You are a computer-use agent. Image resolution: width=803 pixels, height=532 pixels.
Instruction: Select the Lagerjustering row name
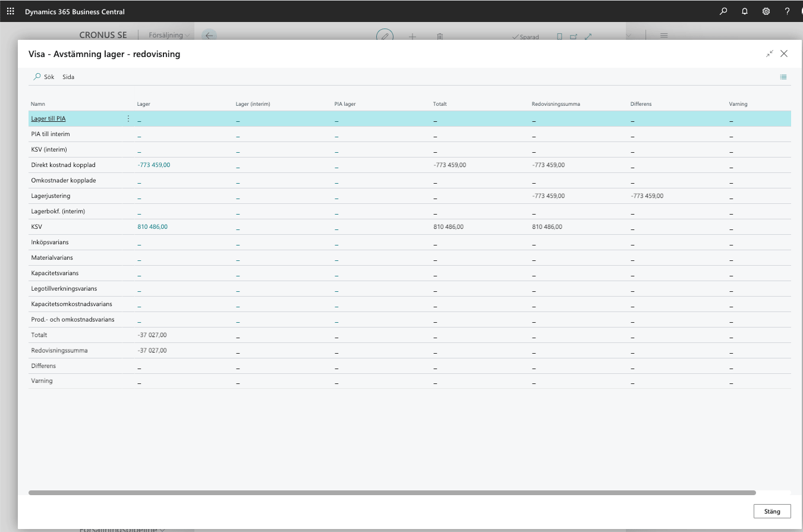point(51,196)
